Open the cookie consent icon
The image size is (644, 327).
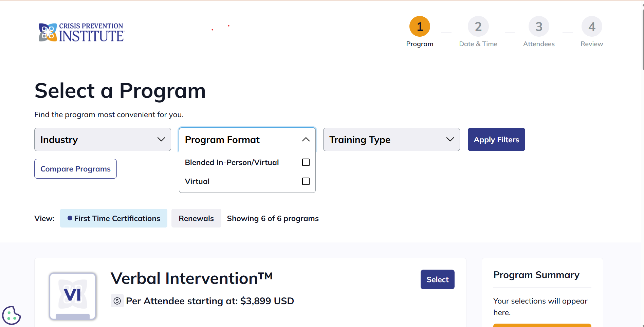click(11, 315)
